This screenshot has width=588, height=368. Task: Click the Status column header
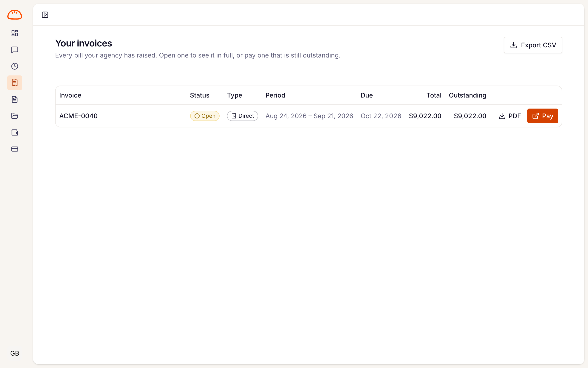click(x=199, y=95)
